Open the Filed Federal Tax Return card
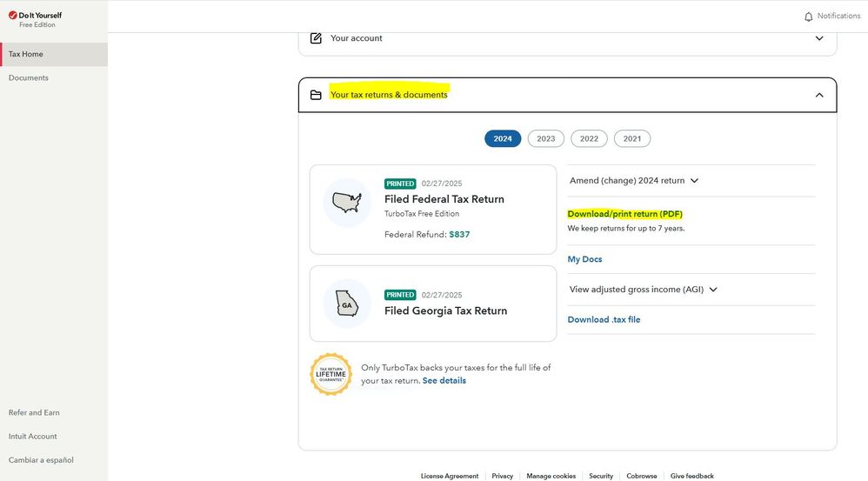868x481 pixels. [444, 199]
